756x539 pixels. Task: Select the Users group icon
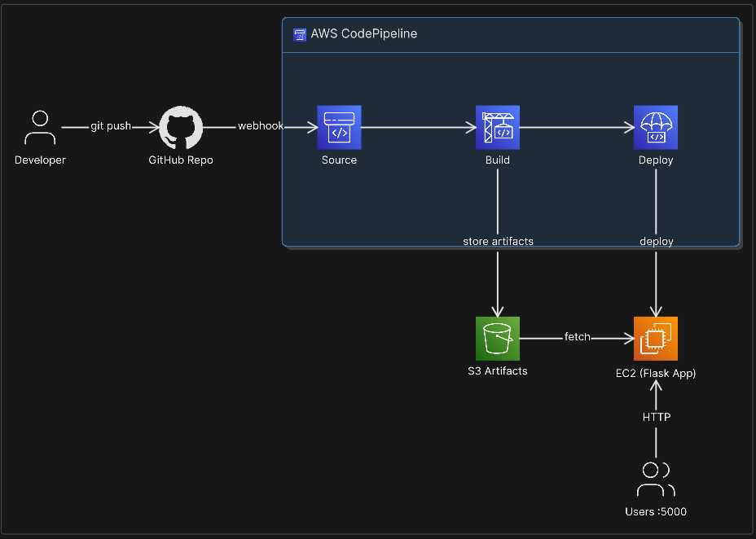coord(656,480)
